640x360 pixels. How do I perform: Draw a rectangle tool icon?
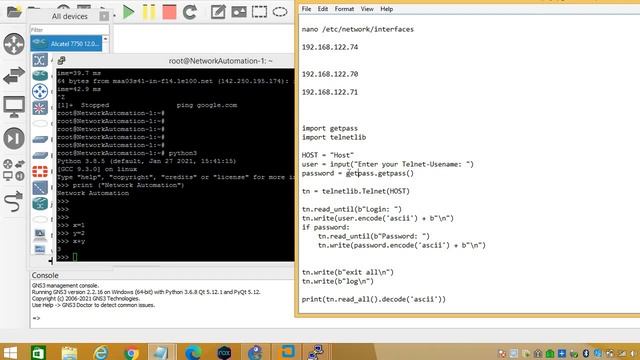(259, 11)
